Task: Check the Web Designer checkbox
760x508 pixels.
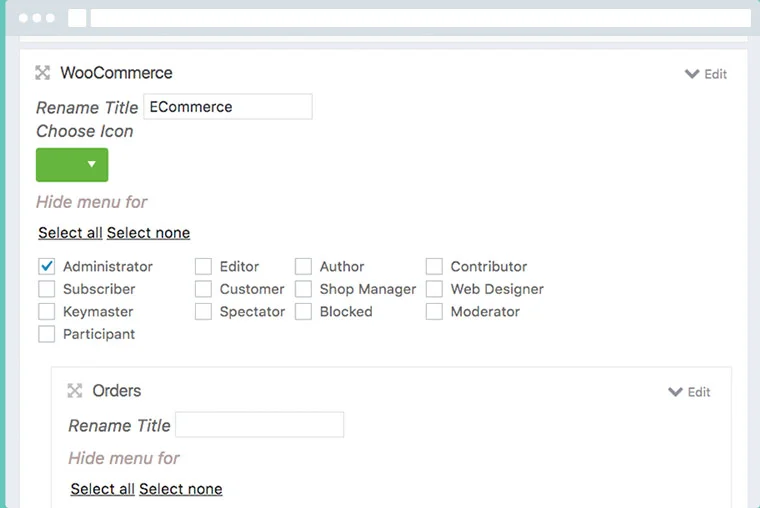Action: (x=434, y=289)
